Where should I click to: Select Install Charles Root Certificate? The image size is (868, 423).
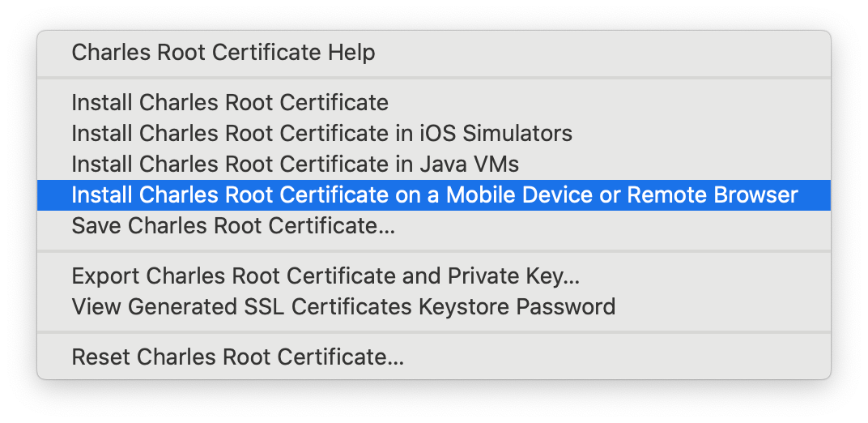pyautogui.click(x=434, y=102)
